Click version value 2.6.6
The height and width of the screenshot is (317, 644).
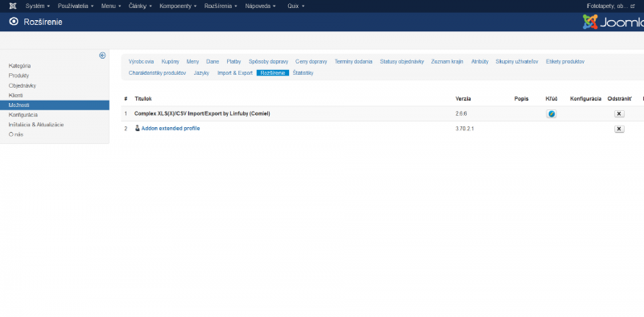[461, 113]
